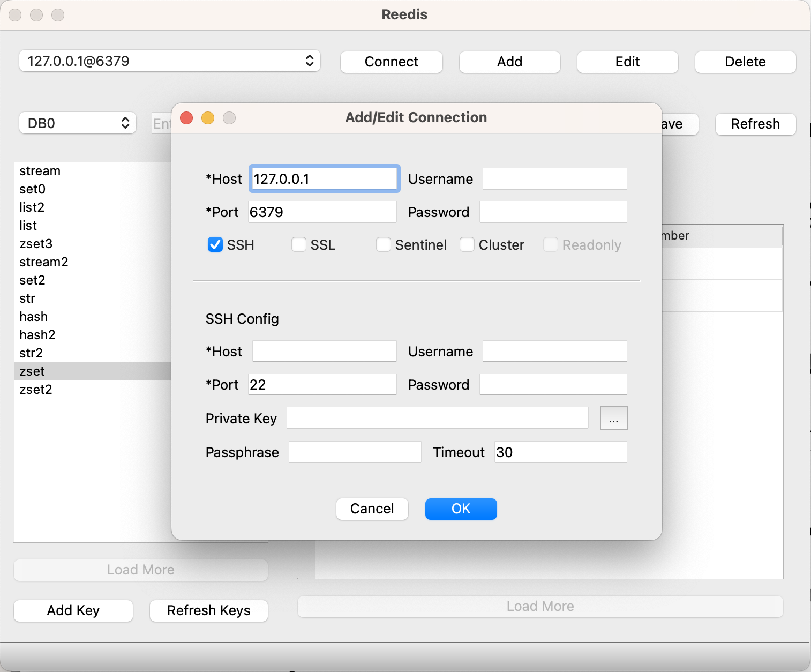Viewport: 811px width, 672px height.
Task: Select the 'stream2' key in list
Action: [x=92, y=262]
